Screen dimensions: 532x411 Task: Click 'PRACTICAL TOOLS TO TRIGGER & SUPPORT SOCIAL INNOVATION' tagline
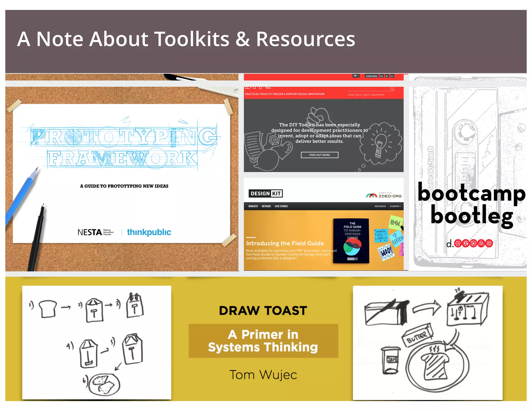(285, 94)
